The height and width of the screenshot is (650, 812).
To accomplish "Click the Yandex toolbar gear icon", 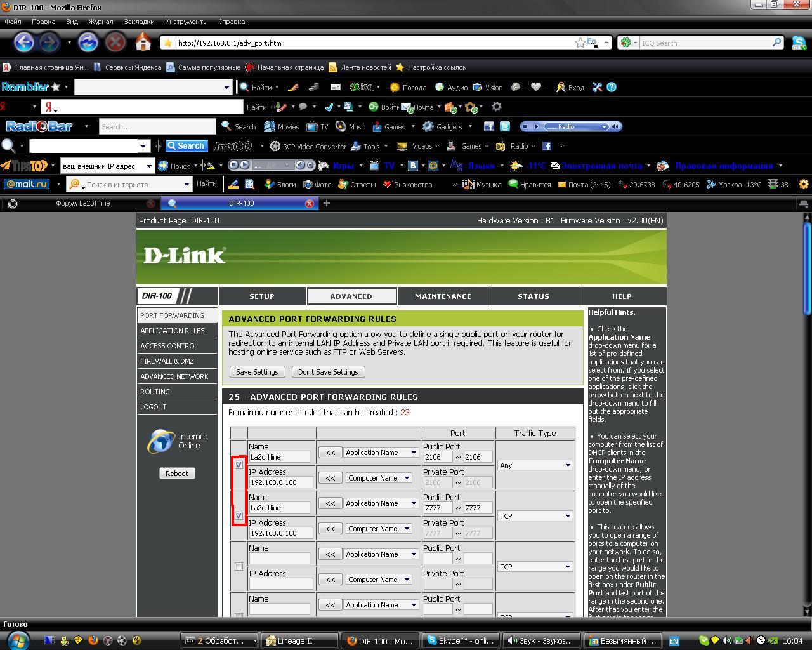I will (x=497, y=107).
